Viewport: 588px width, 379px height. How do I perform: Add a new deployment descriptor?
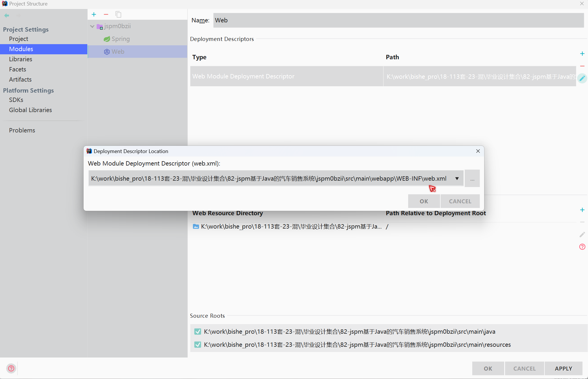582,54
